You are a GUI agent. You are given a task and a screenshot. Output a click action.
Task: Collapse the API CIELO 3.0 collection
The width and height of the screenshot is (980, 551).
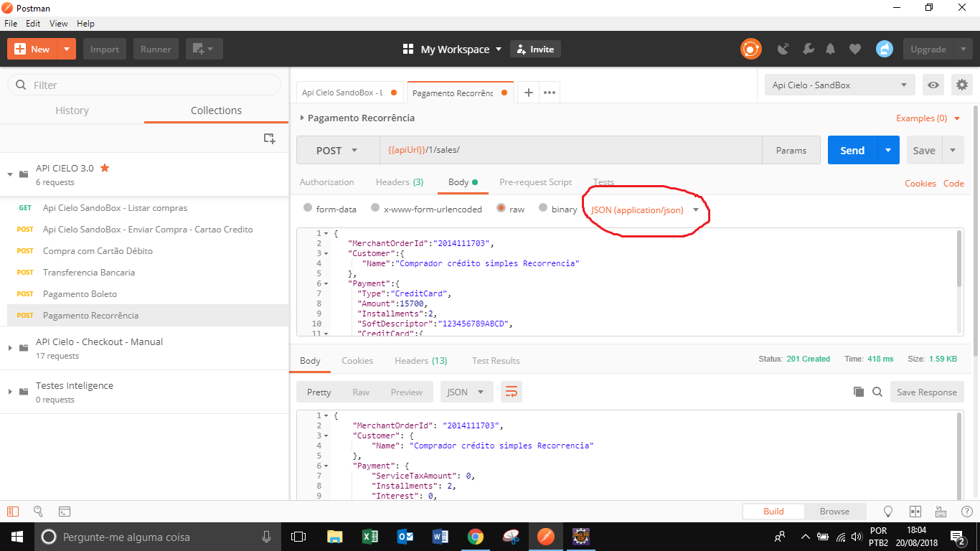click(x=10, y=174)
